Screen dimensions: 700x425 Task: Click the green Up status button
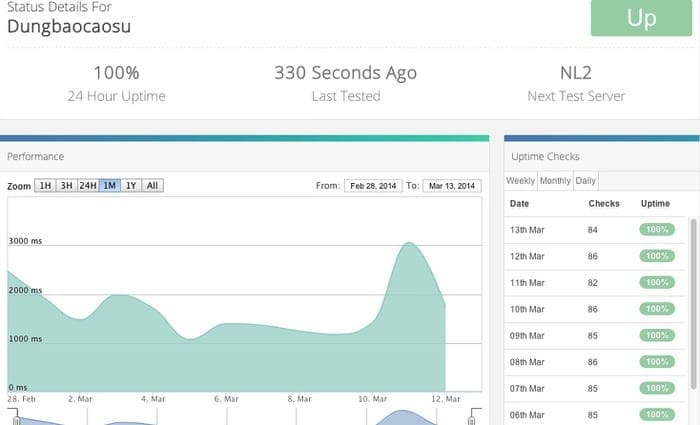point(641,18)
